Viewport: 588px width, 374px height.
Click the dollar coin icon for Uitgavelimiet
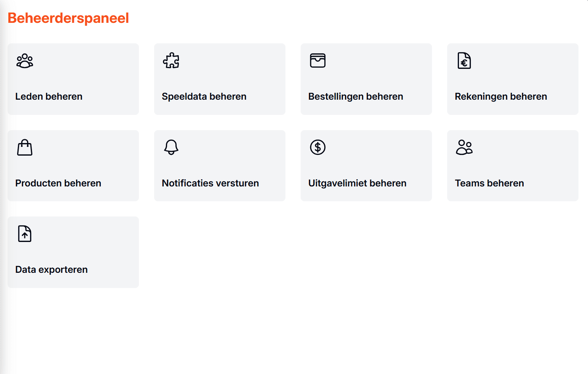click(x=318, y=147)
